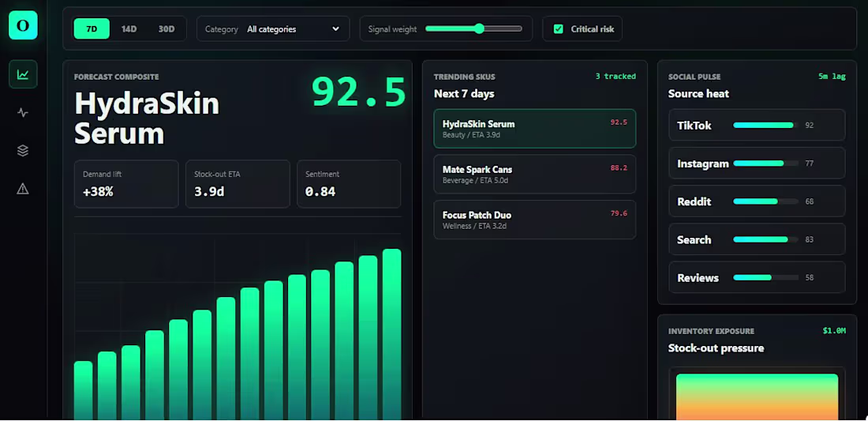Click the TikTok heat progress bar
Viewport: 868px width, 421px height.
click(766, 125)
